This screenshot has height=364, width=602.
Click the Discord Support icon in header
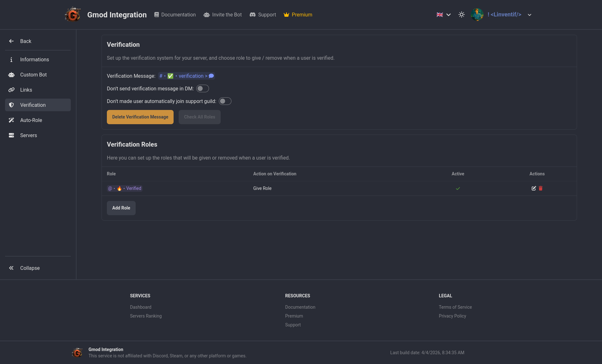pos(253,15)
